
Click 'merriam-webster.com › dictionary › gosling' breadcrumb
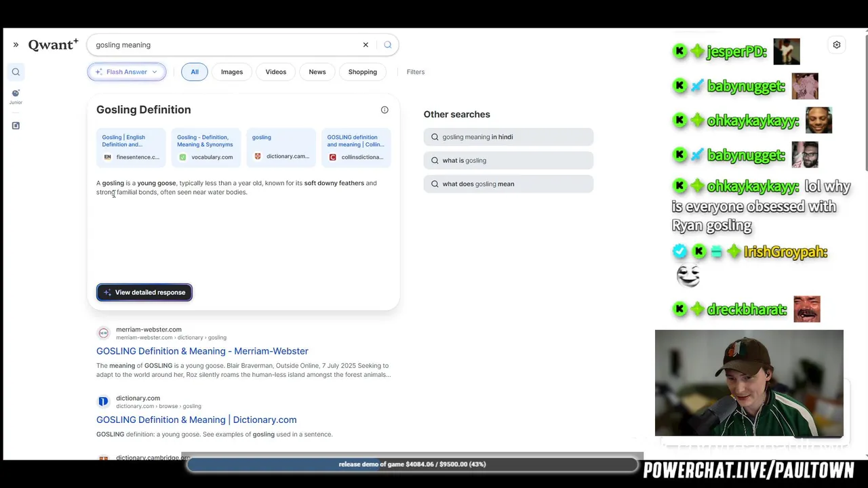171,338
